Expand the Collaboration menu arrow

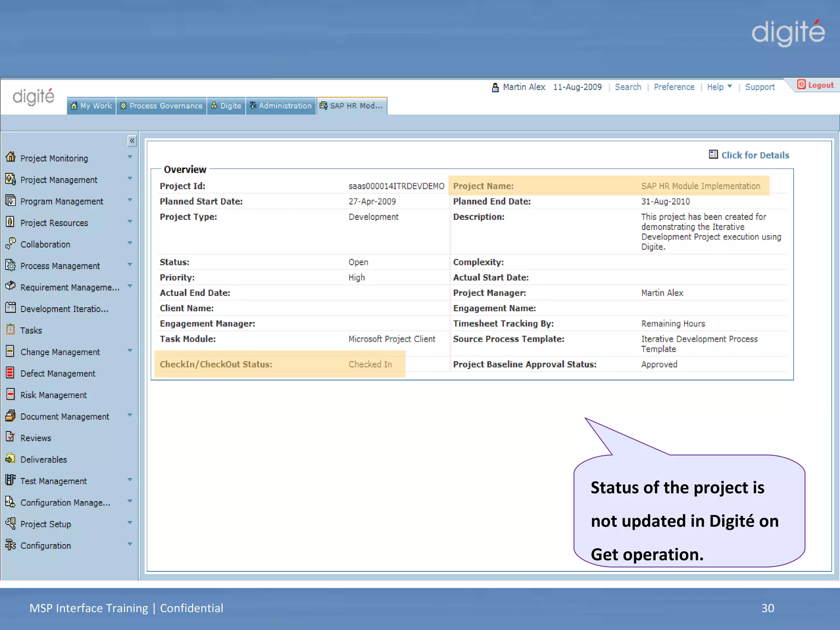(130, 243)
